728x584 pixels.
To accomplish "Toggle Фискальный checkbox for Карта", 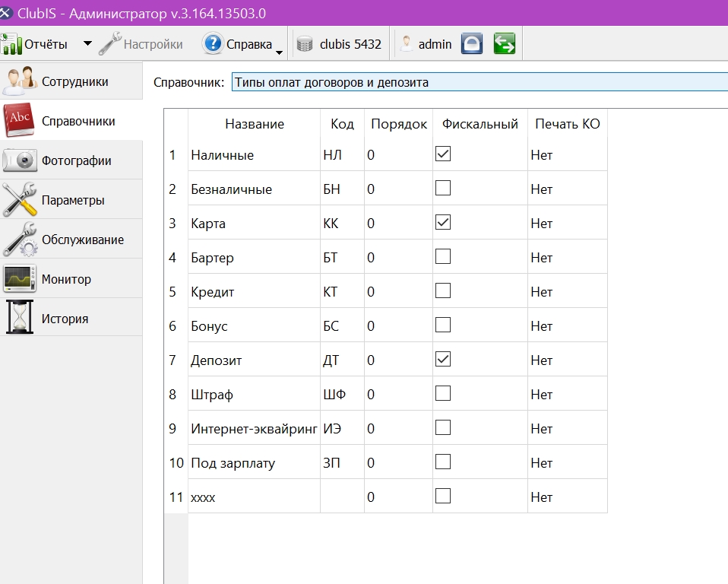I will point(443,223).
